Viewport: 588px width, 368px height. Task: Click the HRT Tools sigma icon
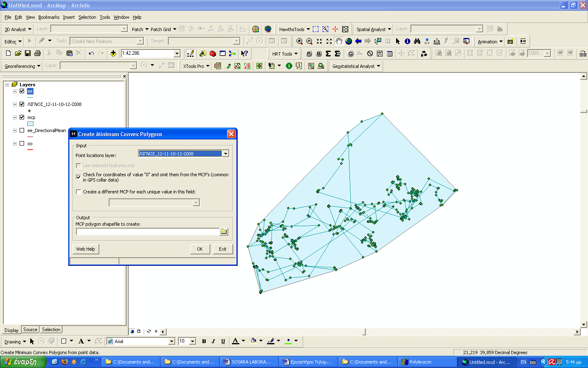tap(328, 54)
